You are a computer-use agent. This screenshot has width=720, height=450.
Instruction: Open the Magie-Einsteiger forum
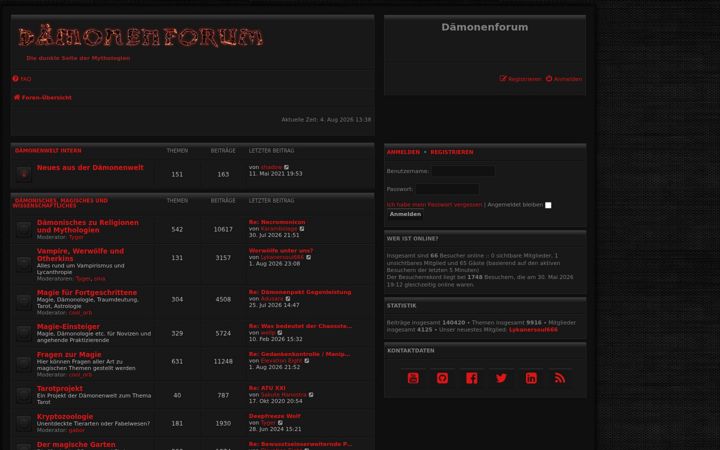[x=68, y=326]
